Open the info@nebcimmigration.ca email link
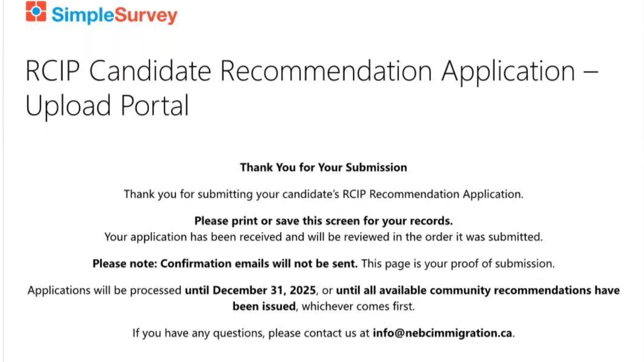Image resolution: width=644 pixels, height=362 pixels. click(x=442, y=333)
